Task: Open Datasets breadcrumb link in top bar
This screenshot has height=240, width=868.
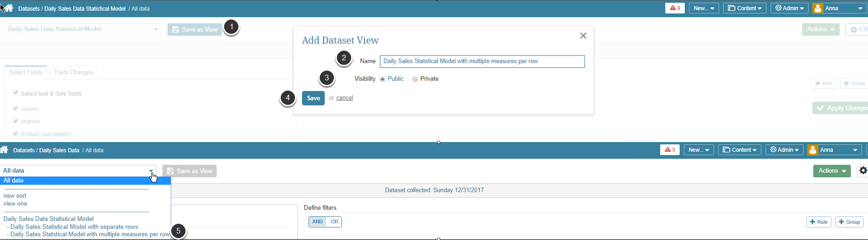Action: (29, 9)
